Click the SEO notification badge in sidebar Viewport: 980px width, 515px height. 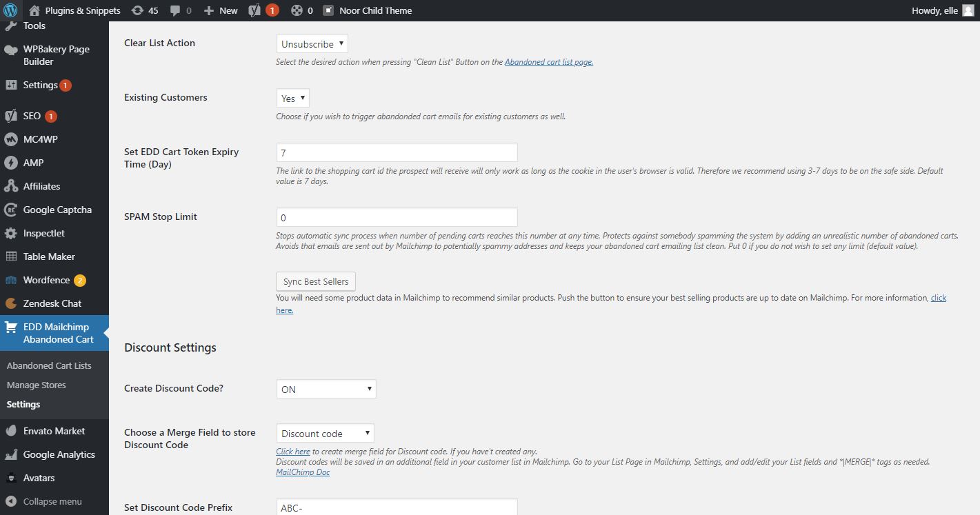(50, 117)
